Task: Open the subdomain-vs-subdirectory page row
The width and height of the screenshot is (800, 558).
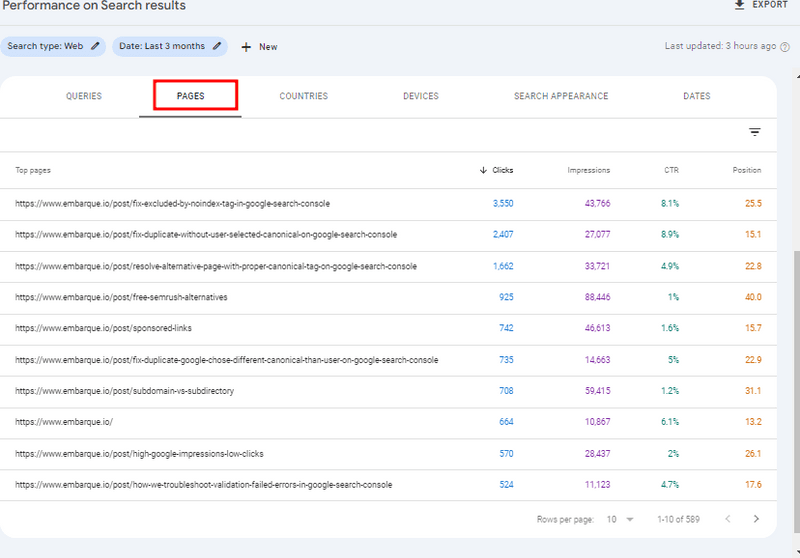Action: coord(388,392)
